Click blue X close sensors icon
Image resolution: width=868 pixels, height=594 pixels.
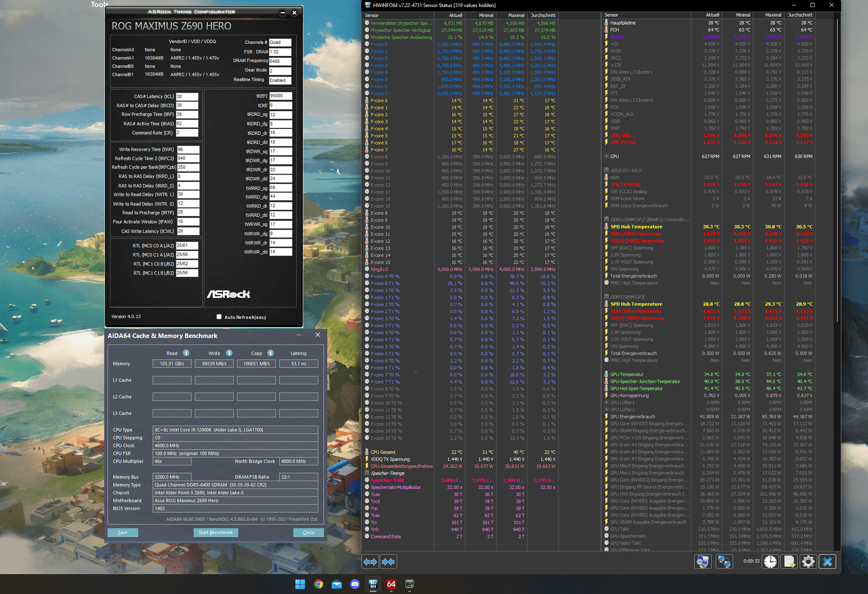[827, 561]
